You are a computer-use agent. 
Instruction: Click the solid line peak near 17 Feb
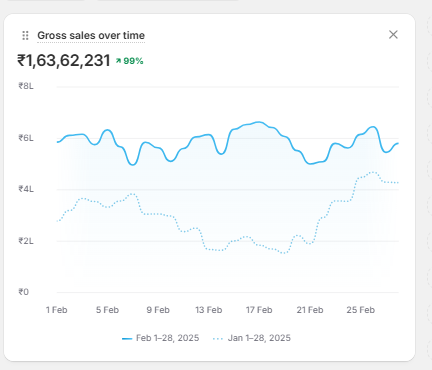click(259, 122)
